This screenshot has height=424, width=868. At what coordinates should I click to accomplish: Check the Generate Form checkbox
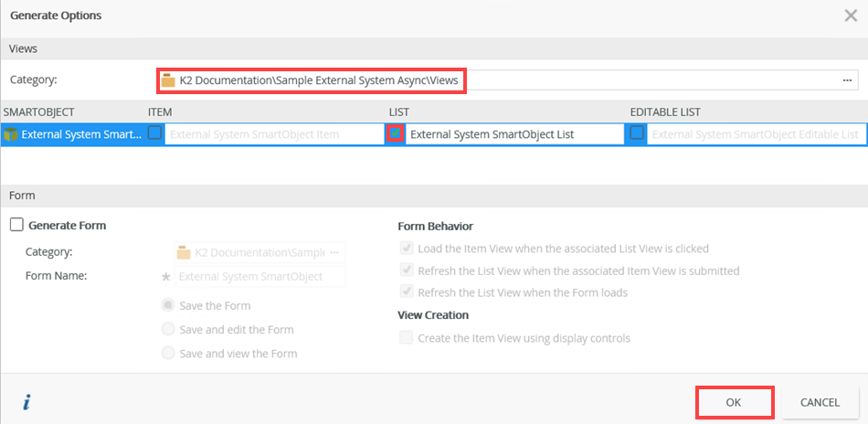point(16,225)
